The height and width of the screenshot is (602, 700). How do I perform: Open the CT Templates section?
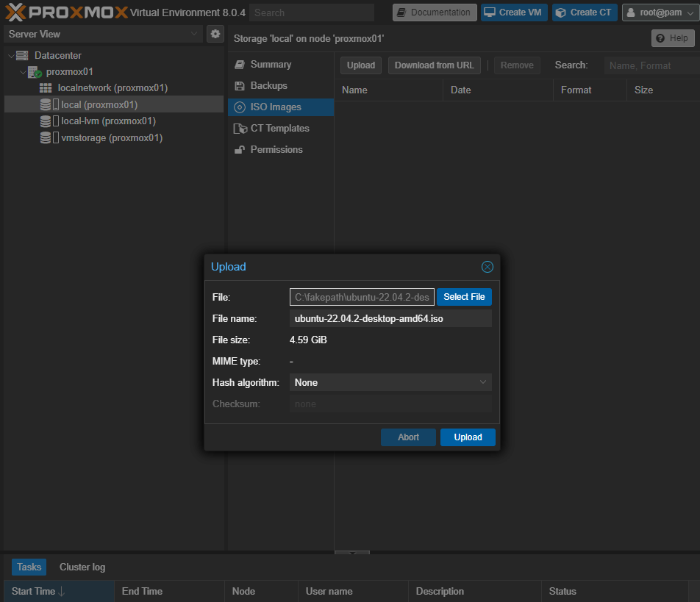click(x=279, y=128)
